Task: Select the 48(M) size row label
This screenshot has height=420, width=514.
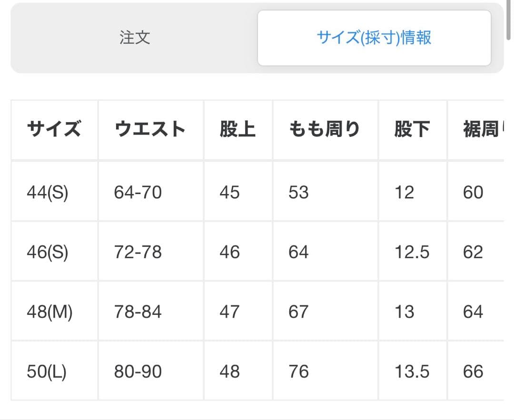Action: tap(49, 312)
